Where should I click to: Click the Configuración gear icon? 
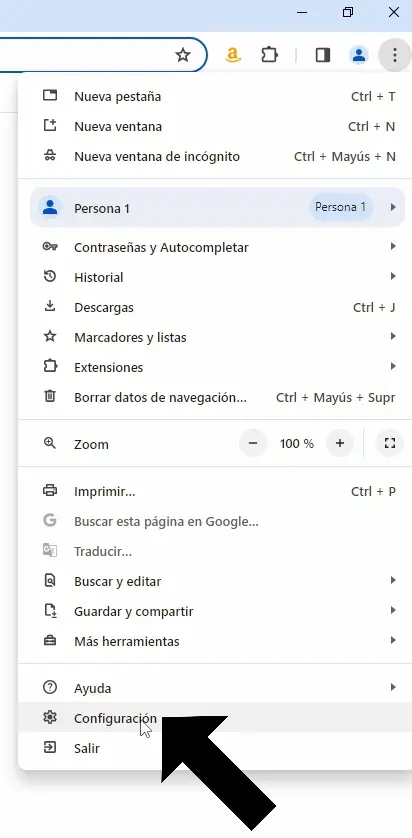pyautogui.click(x=50, y=718)
